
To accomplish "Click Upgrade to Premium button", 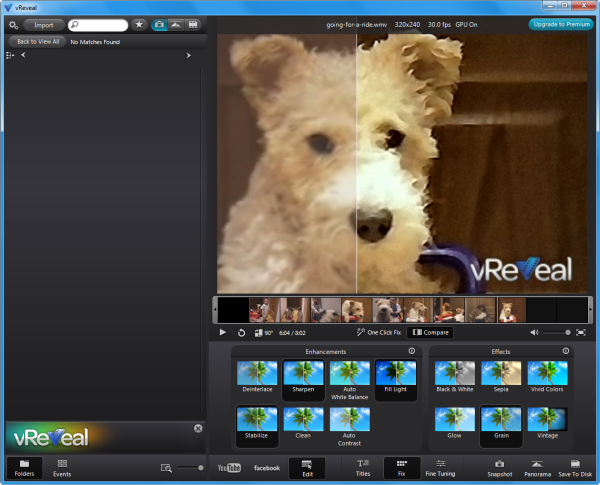I will [560, 24].
